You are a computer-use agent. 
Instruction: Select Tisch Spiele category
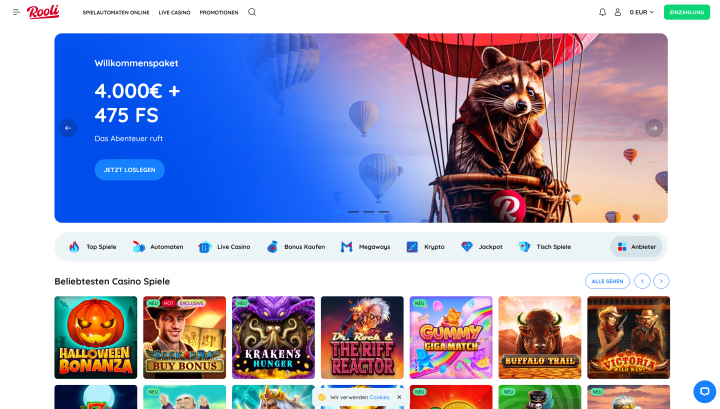point(545,247)
